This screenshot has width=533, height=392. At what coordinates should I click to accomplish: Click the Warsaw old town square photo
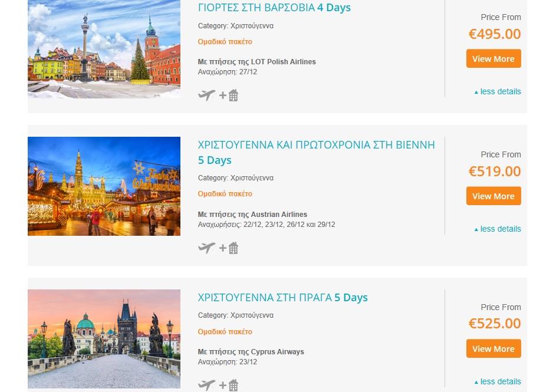tap(104, 50)
